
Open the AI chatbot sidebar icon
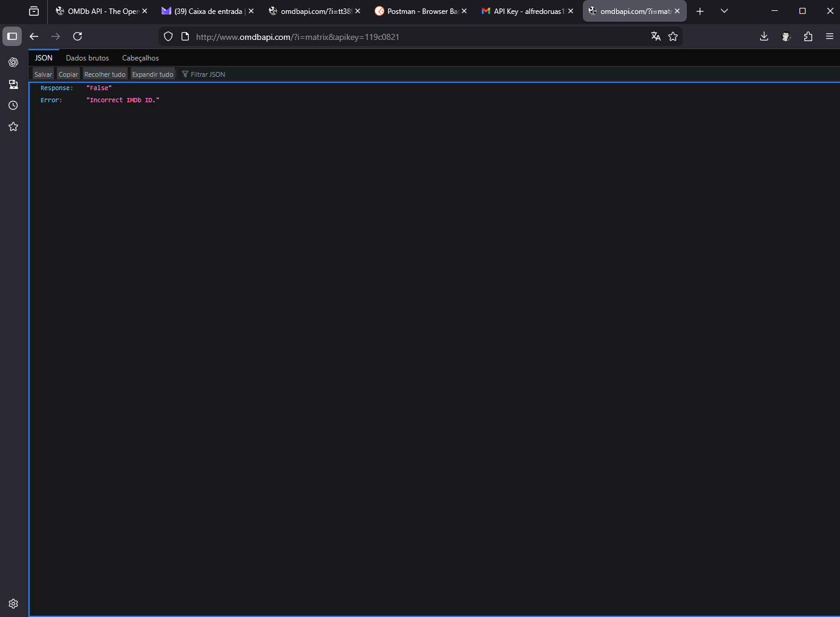(x=13, y=62)
